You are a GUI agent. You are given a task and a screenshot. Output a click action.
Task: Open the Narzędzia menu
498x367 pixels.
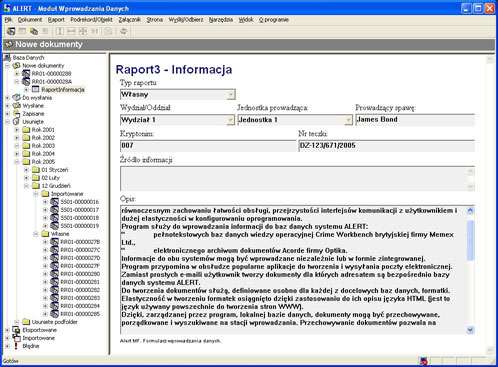[221, 20]
